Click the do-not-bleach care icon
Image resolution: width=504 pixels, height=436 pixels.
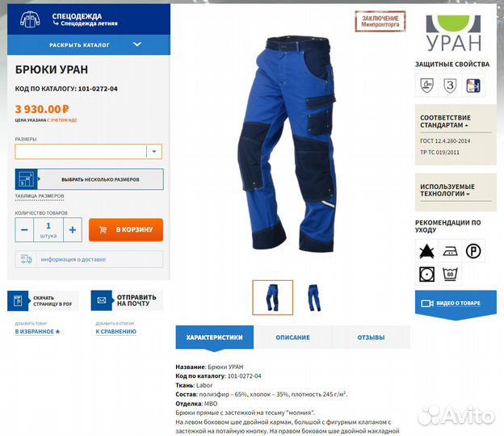(x=426, y=250)
